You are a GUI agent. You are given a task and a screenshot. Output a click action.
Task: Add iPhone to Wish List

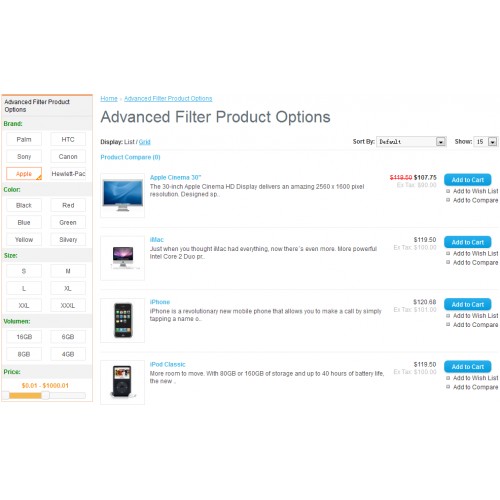(x=475, y=316)
